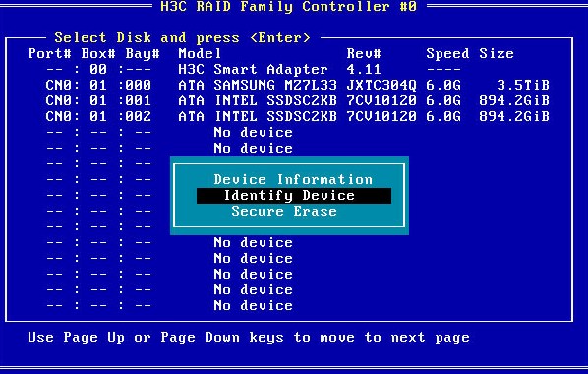Select the Secure Erase option
The image size is (588, 374).
(284, 211)
